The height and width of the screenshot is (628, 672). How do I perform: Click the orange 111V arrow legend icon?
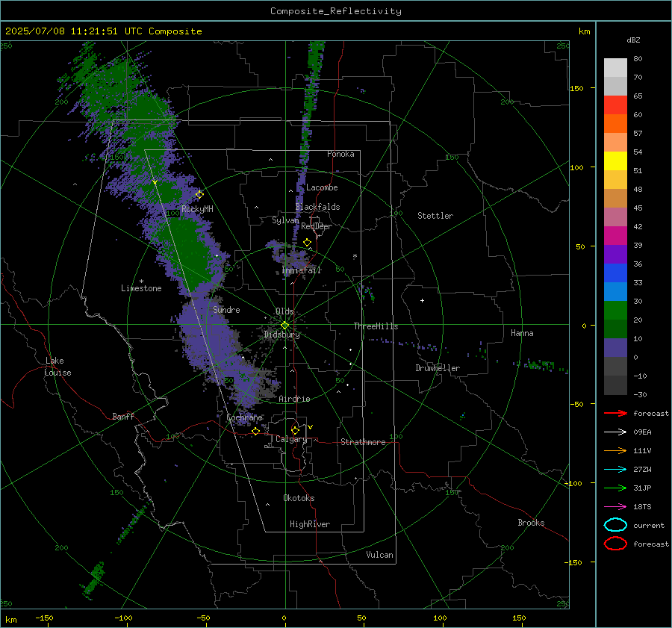coord(615,450)
